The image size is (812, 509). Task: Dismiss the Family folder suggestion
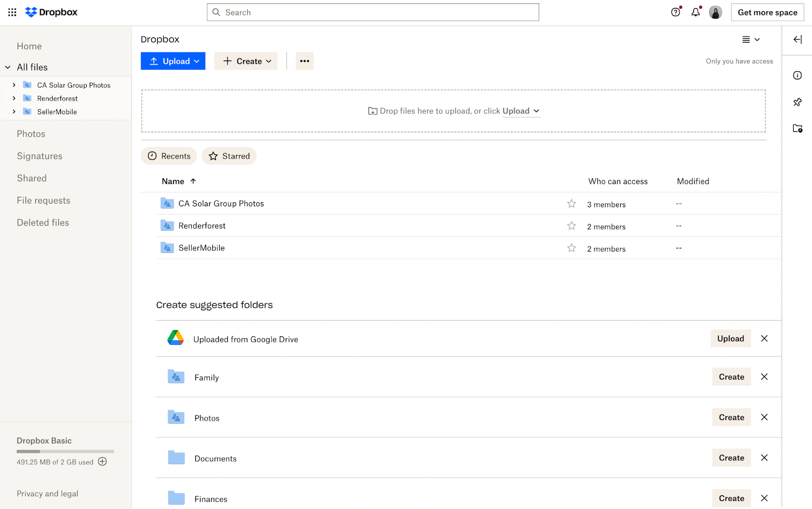point(764,377)
